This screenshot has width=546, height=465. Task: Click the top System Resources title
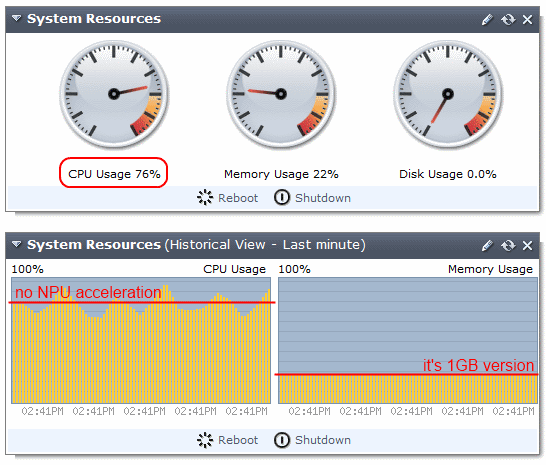tap(94, 19)
